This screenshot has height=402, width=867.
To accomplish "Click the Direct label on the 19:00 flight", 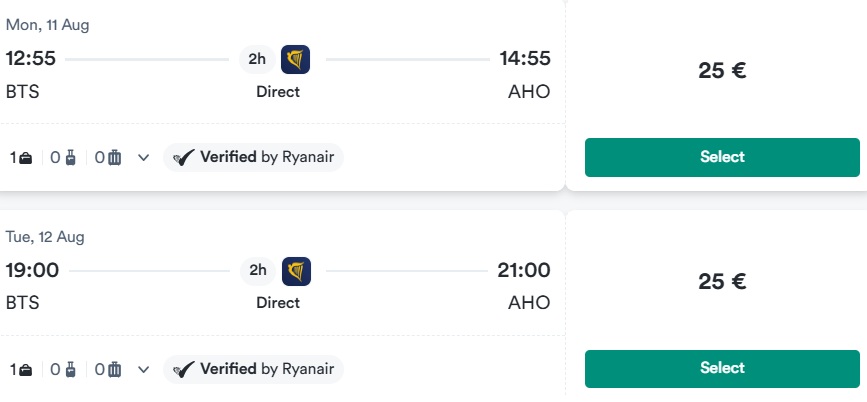I will pos(278,303).
